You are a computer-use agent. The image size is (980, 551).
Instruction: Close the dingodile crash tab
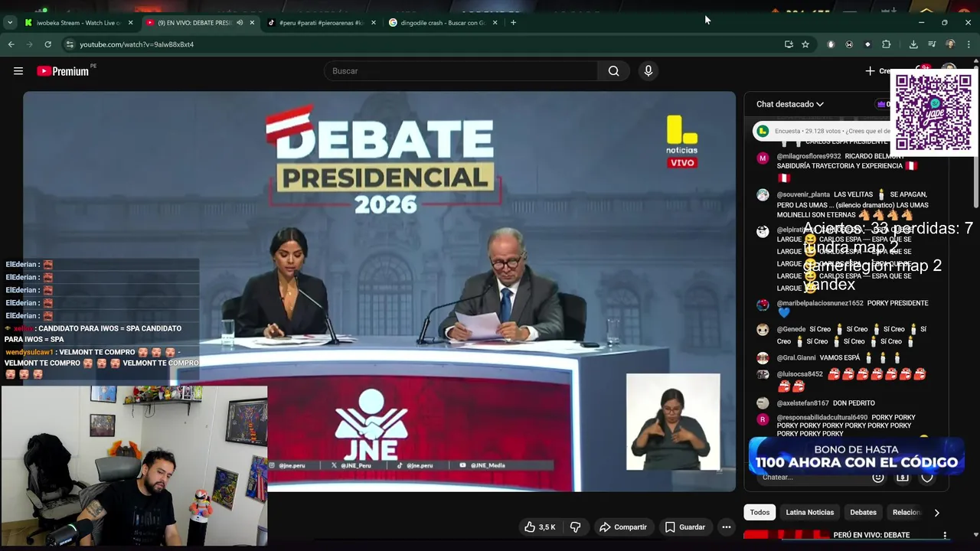coord(495,23)
